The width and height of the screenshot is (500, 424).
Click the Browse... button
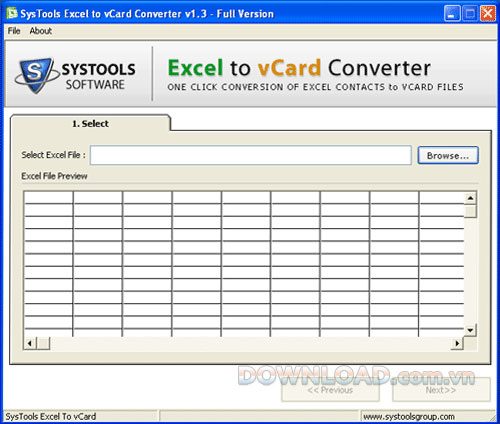pos(448,156)
